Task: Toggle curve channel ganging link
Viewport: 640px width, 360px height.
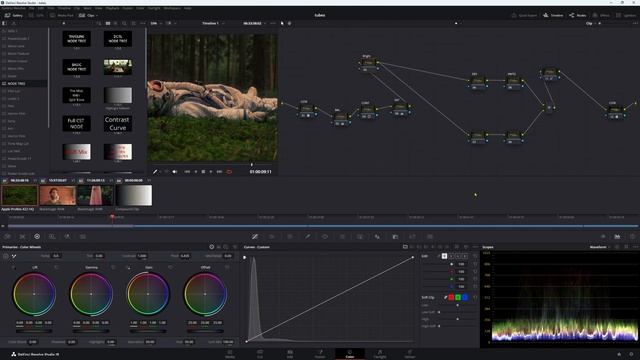Action: click(x=438, y=256)
